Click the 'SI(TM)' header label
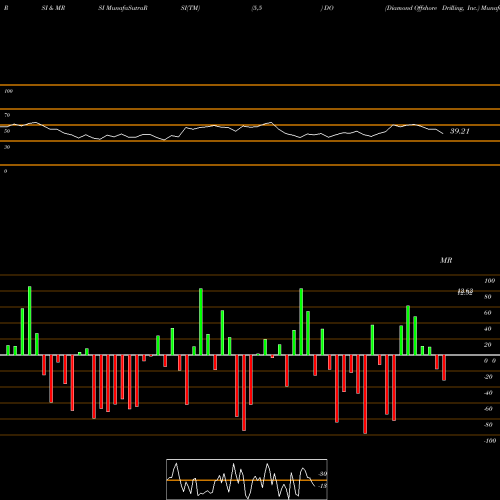Screen dimensions: 500x500 point(190,8)
